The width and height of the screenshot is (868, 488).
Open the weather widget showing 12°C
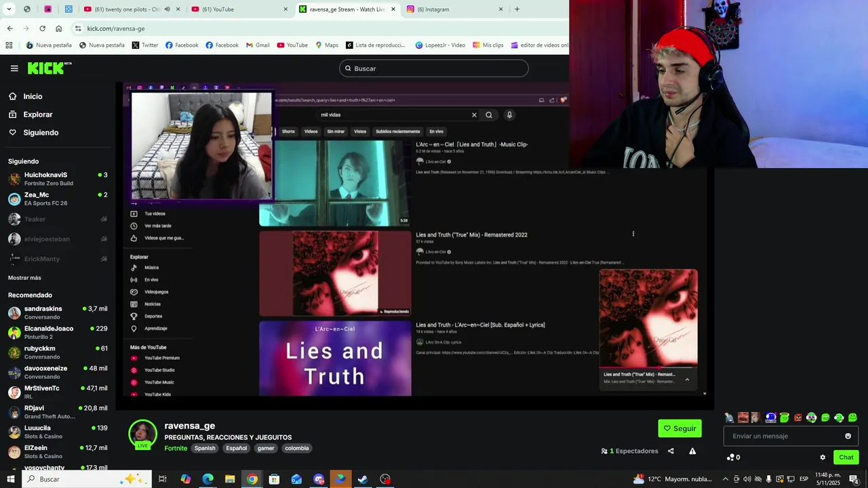pos(672,479)
